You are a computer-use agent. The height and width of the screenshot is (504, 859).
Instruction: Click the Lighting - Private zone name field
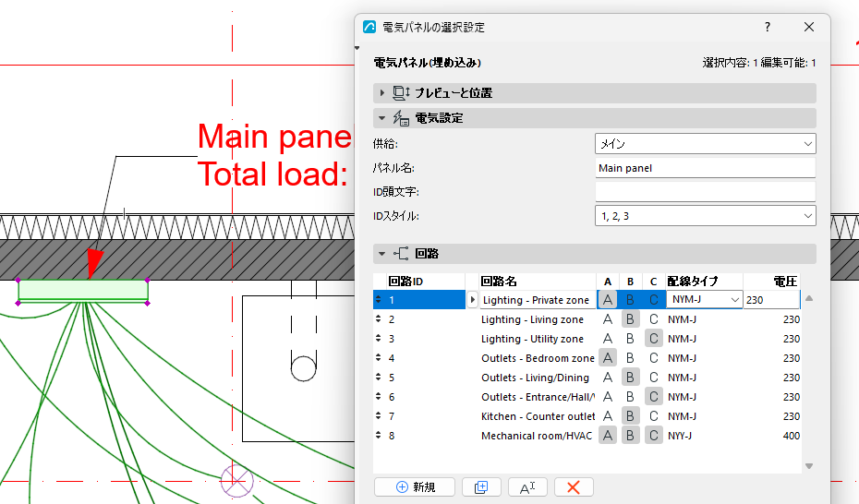(x=538, y=300)
